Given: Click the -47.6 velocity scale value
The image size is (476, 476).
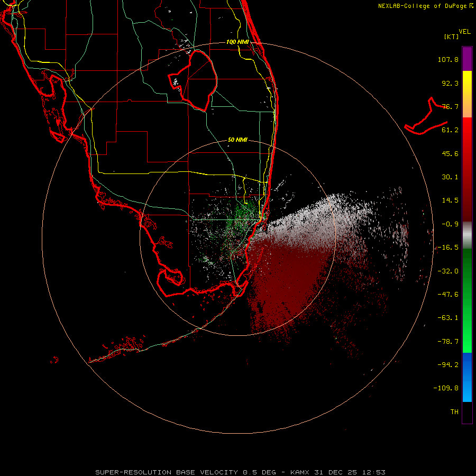Looking at the screenshot, I should pyautogui.click(x=448, y=295).
